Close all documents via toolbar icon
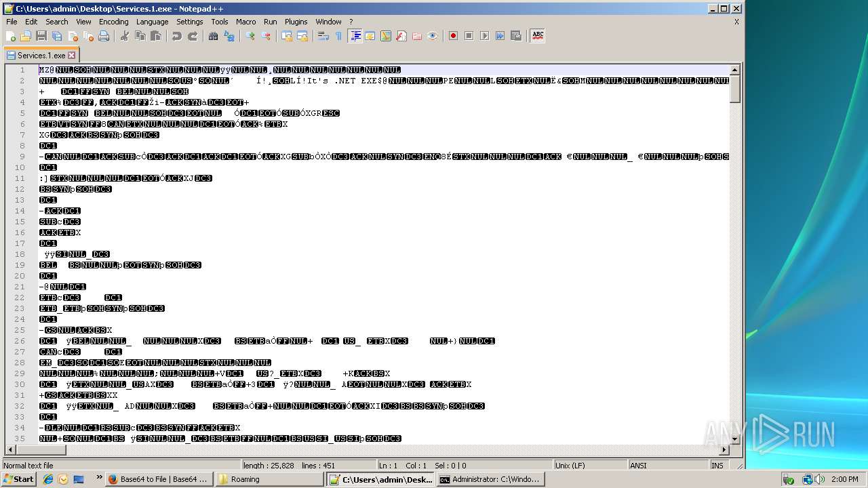This screenshot has width=868, height=488. coord(88,36)
